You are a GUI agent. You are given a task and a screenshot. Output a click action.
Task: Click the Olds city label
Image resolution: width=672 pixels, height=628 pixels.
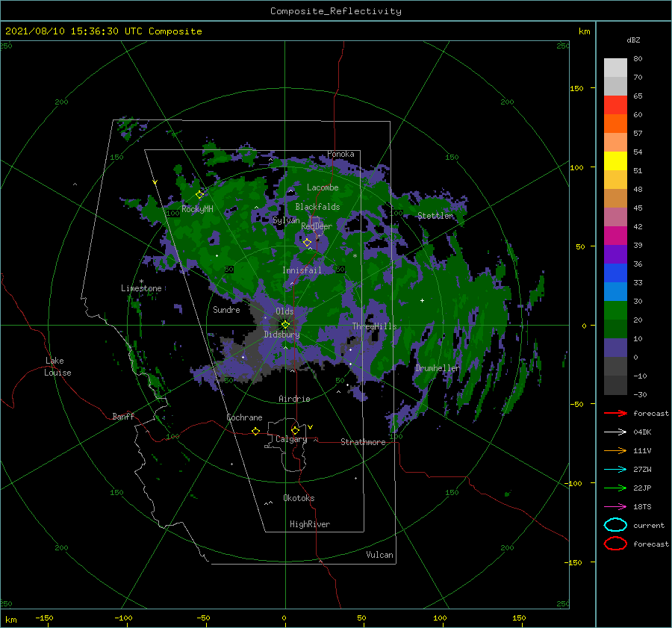(284, 311)
